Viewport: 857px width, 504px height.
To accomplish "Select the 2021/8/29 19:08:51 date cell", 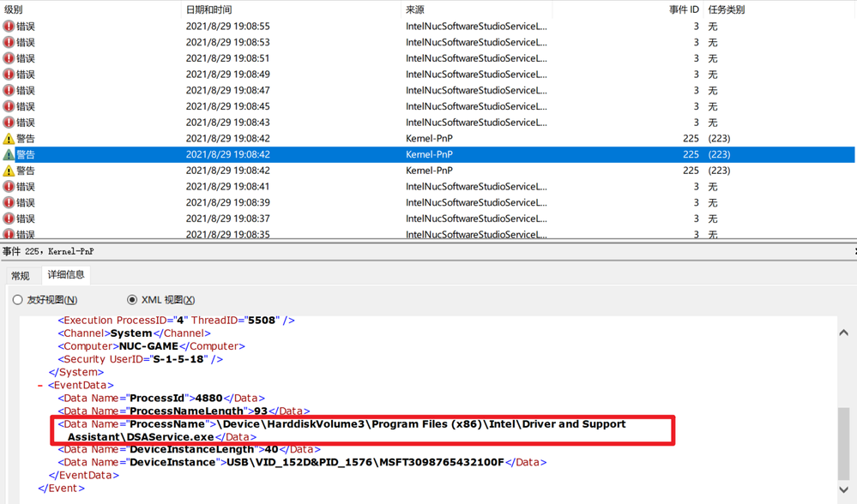I will pyautogui.click(x=228, y=58).
